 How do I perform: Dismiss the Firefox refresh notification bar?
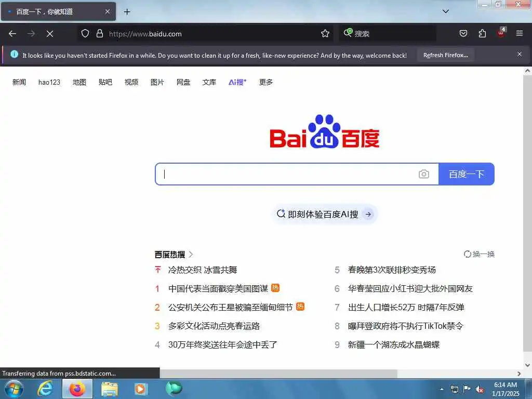[x=520, y=54]
